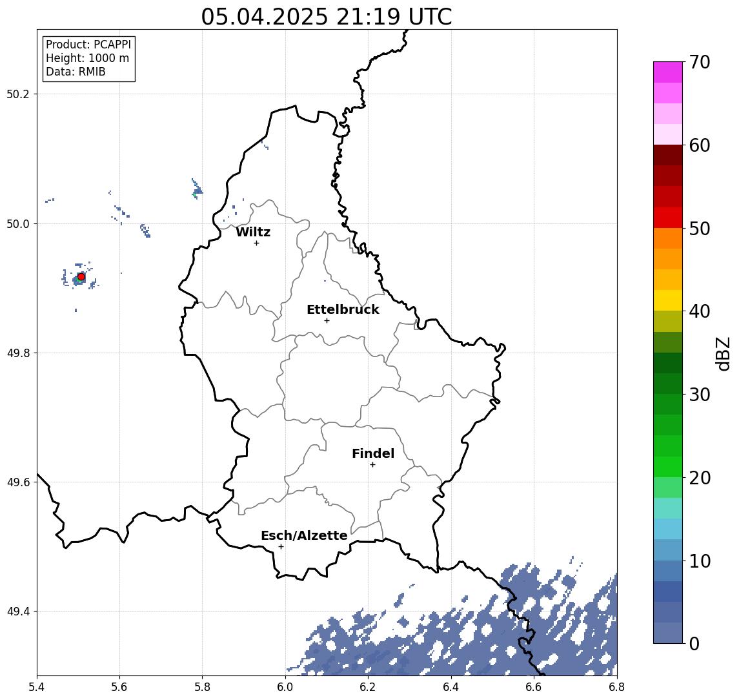Click the red radar marker dot
Viewport: 739px width, 700px height.
(x=81, y=276)
